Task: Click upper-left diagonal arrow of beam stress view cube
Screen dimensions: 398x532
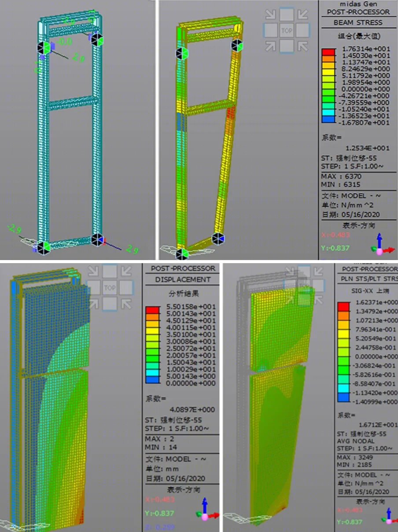Action: [271, 15]
